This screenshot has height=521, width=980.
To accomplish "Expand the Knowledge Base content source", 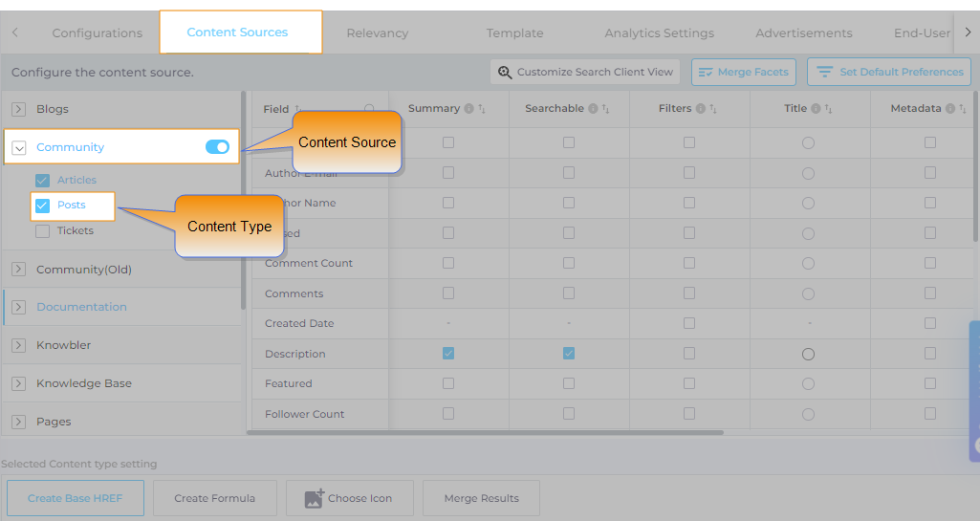I will [x=18, y=383].
